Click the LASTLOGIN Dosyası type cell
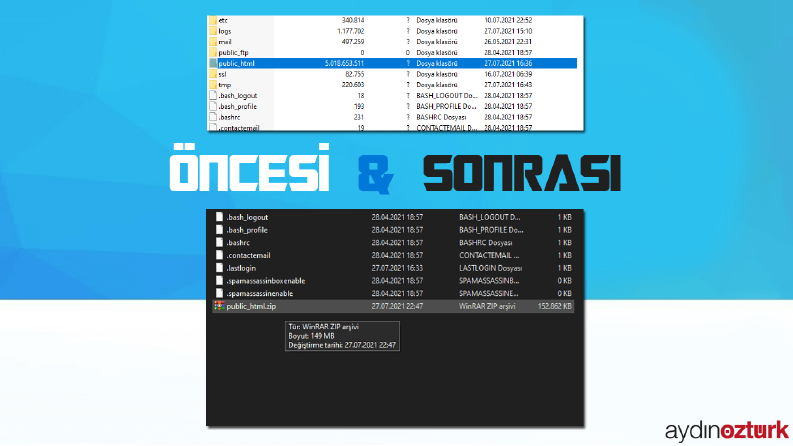The image size is (793, 446). (x=490, y=268)
